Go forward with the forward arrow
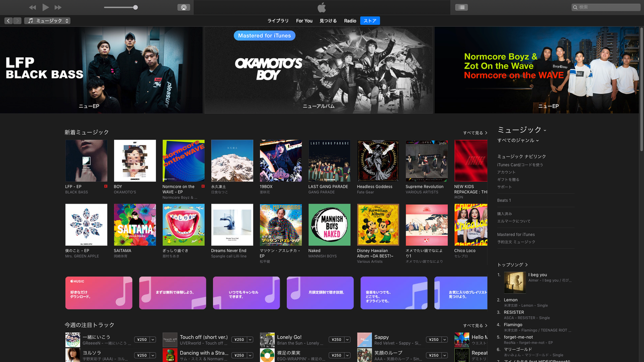This screenshot has height=362, width=644. click(18, 21)
